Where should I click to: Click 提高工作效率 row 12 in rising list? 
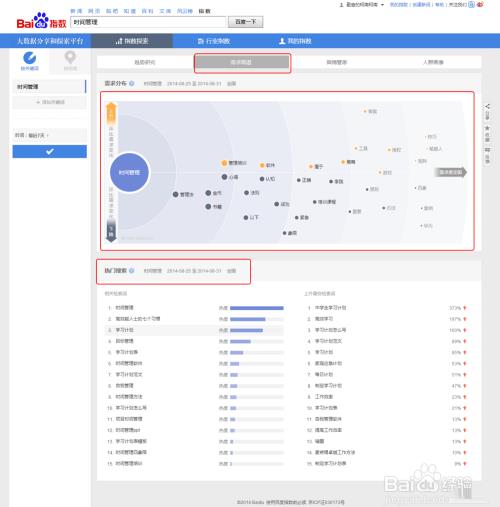click(x=328, y=430)
